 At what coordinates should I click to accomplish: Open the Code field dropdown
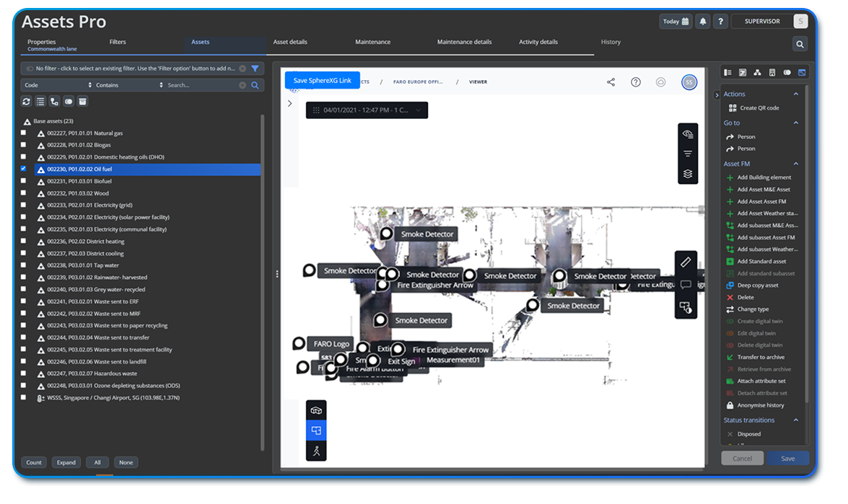57,85
